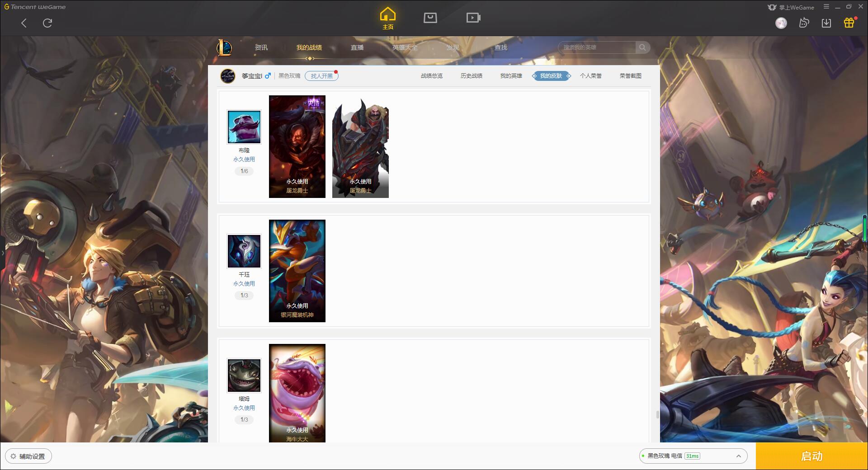Open the 发现 discover tab

453,47
